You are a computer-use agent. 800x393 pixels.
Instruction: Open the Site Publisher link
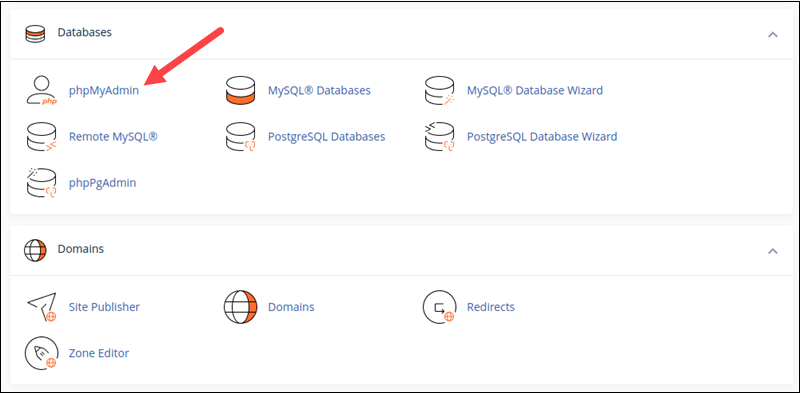[x=104, y=307]
